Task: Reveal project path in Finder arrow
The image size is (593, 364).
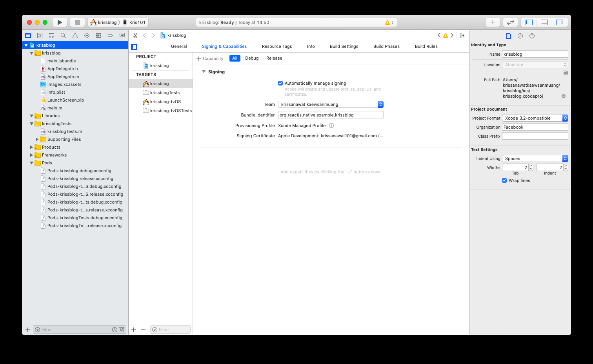Action: pos(564,96)
